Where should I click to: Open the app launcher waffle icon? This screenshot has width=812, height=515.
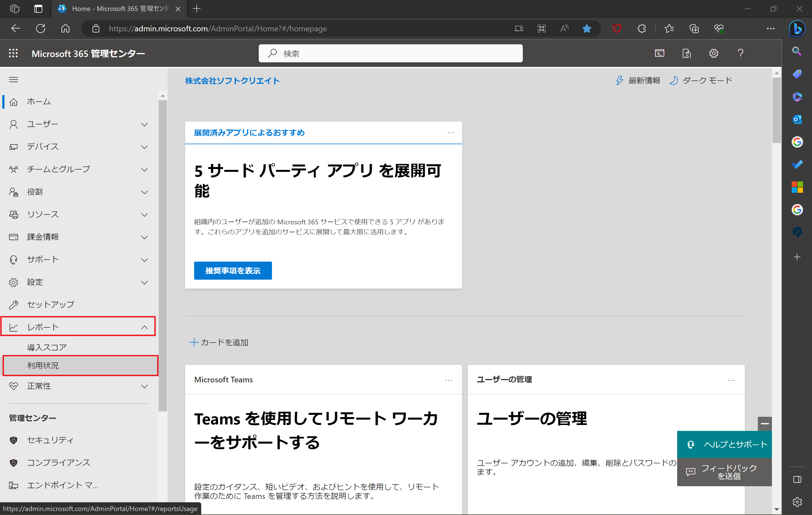[x=13, y=53]
